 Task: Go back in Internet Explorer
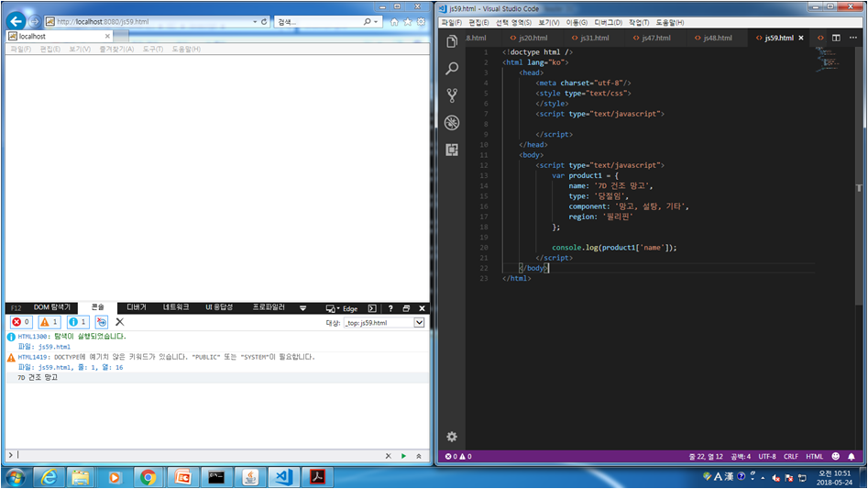pyautogui.click(x=16, y=21)
